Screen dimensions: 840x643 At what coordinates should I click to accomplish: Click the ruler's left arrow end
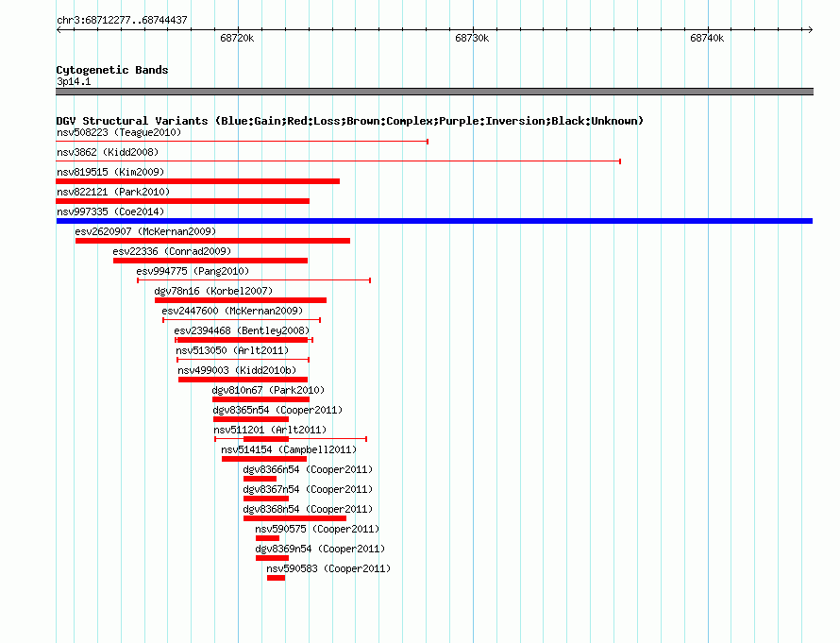(59, 29)
